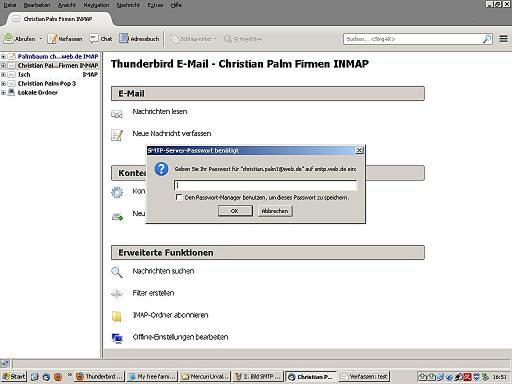Open the dropdown arrow next to Abrufen
The image size is (512, 384).
tap(41, 39)
